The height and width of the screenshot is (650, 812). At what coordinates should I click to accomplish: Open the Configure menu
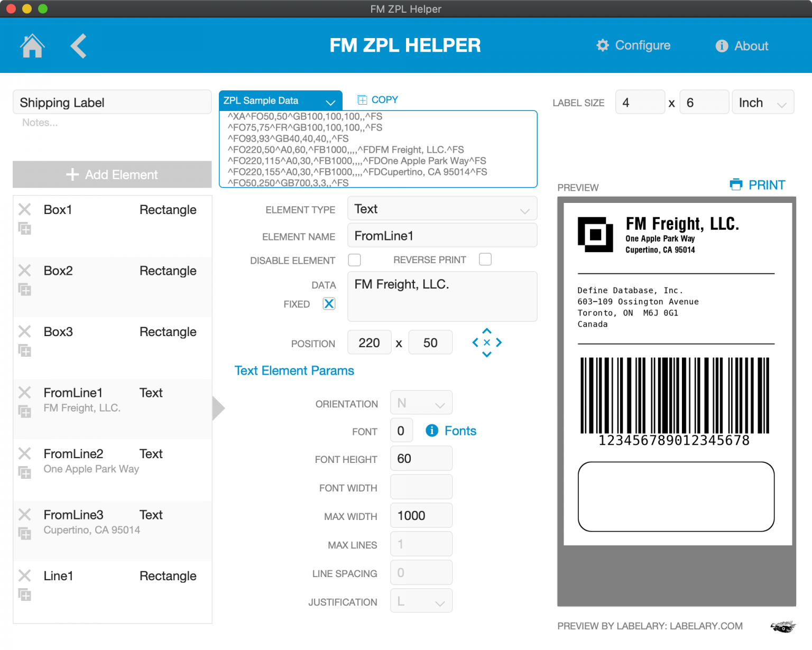[x=633, y=45]
